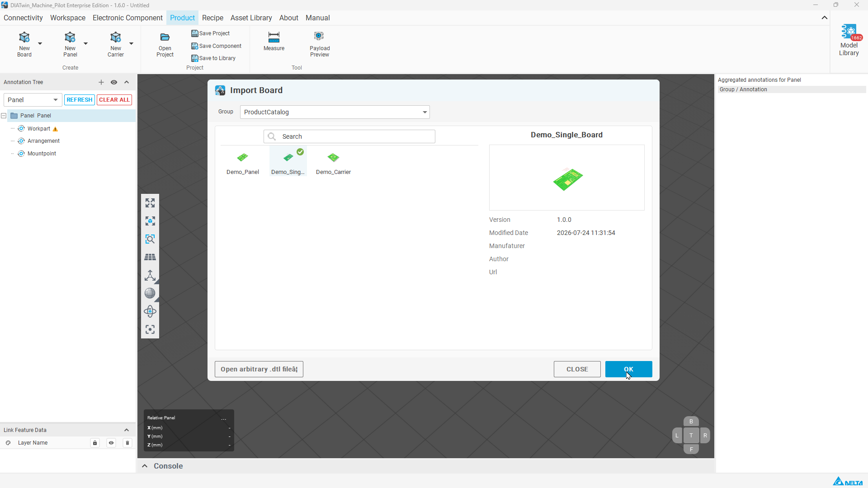
Task: Collapse the Annotation Tree panel
Action: [127, 82]
